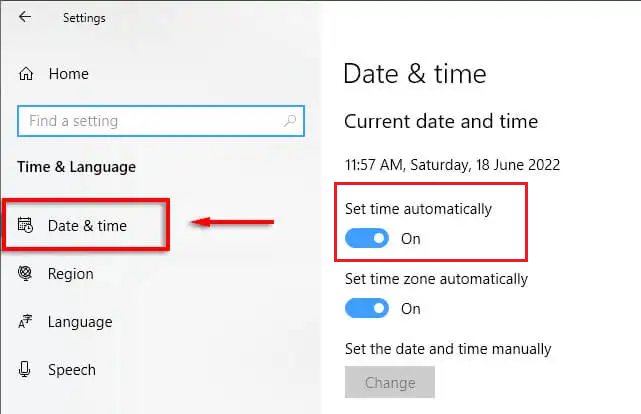Focus the Find a setting box

click(x=161, y=121)
